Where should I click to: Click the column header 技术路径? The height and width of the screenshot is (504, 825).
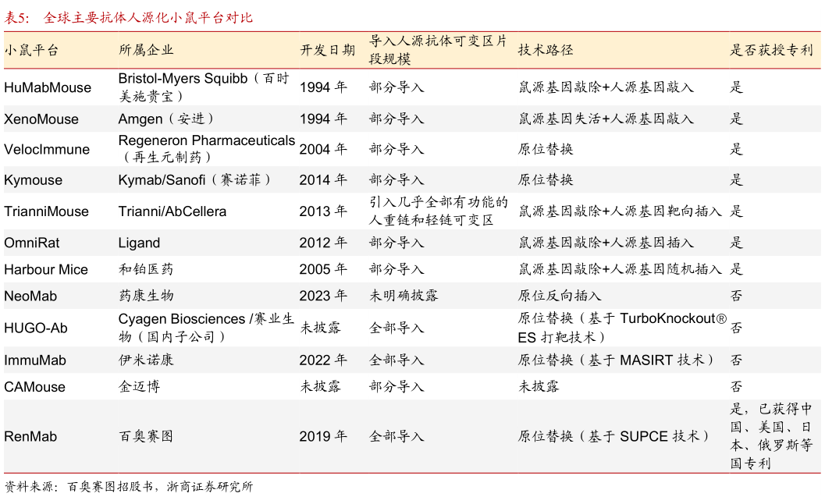pyautogui.click(x=545, y=50)
